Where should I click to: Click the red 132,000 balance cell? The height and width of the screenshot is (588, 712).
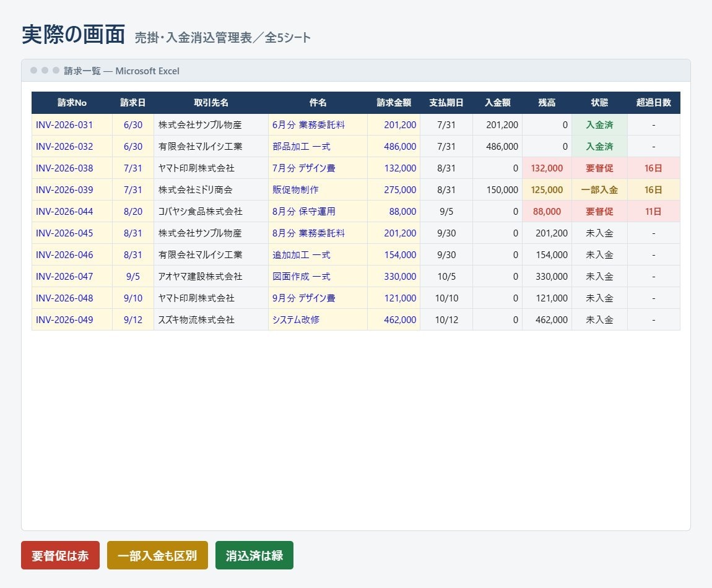[x=547, y=168]
